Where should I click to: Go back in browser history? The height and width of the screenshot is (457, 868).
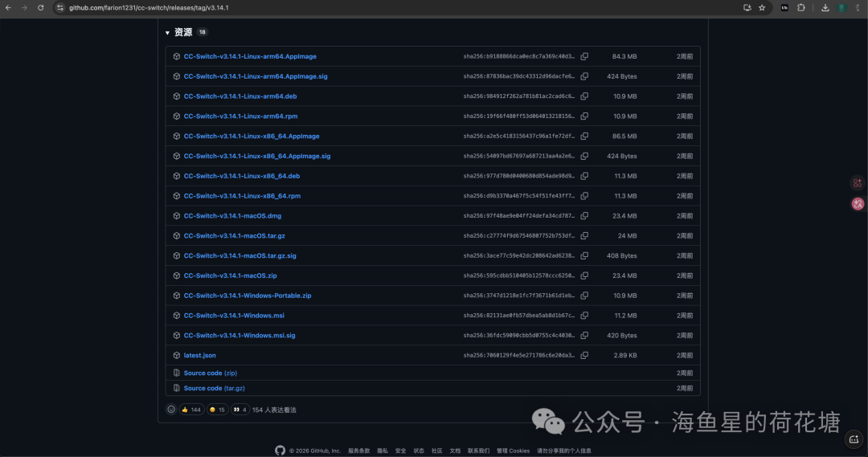pos(8,8)
